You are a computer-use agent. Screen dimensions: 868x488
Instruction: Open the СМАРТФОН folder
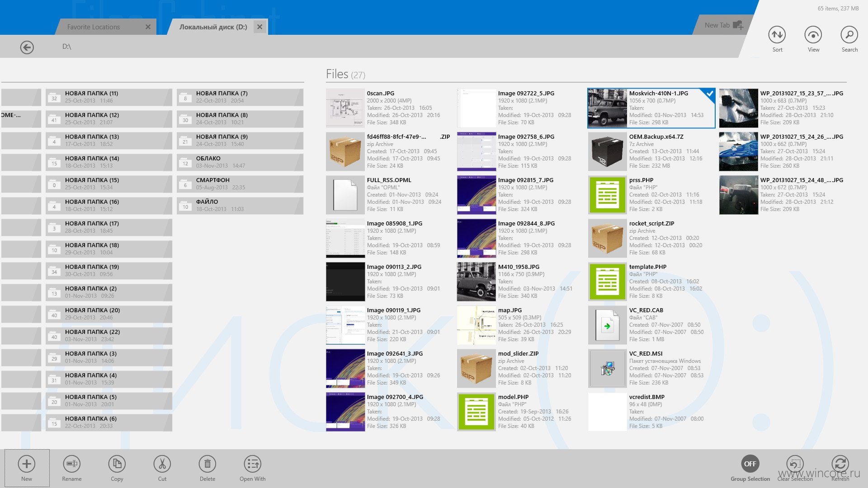click(240, 184)
